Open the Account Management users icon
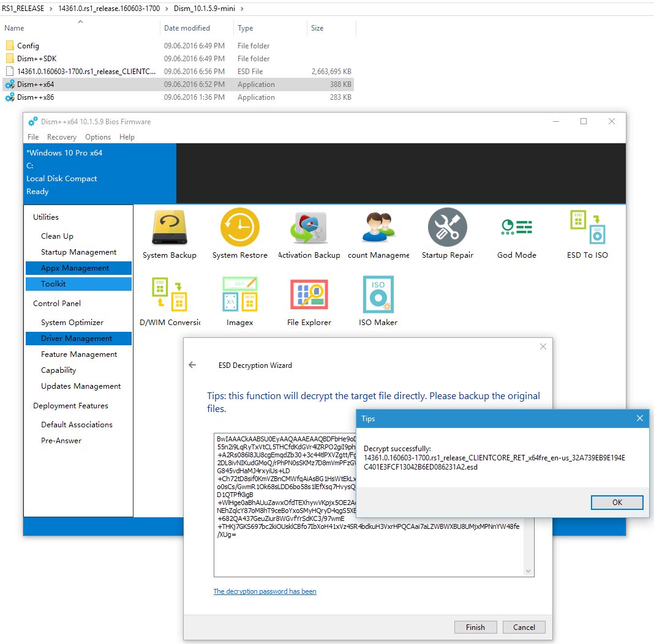The image size is (654, 644). coord(378,227)
